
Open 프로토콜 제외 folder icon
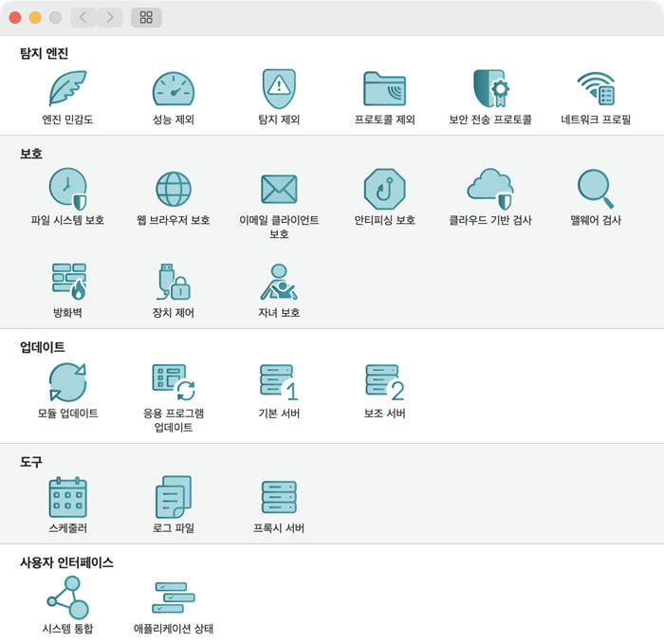click(x=384, y=88)
